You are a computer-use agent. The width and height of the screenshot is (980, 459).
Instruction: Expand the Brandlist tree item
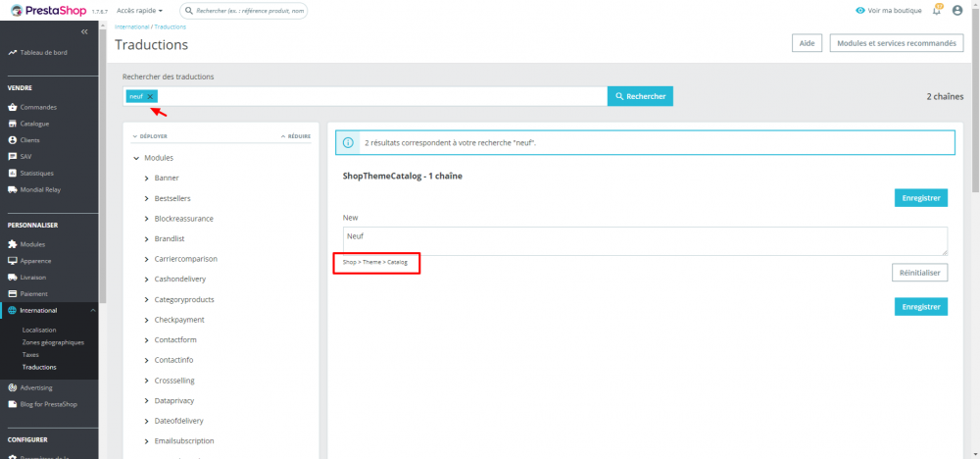pyautogui.click(x=146, y=239)
